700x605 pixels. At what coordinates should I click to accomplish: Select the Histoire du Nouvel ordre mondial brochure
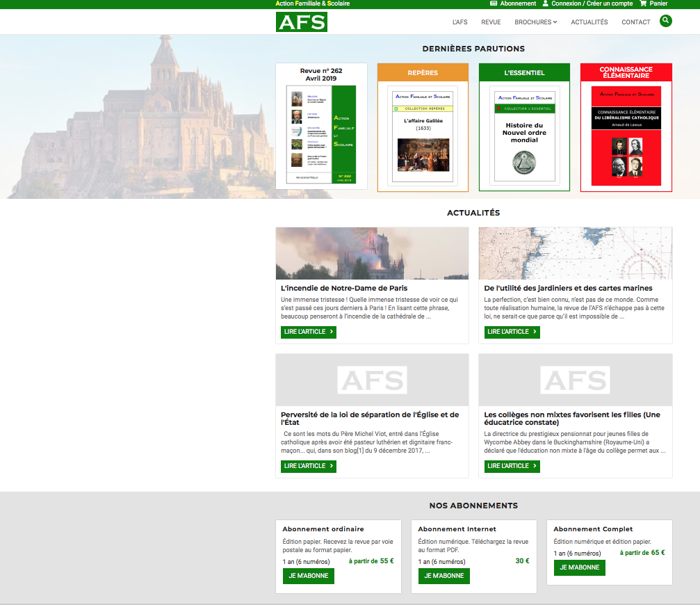click(x=524, y=136)
